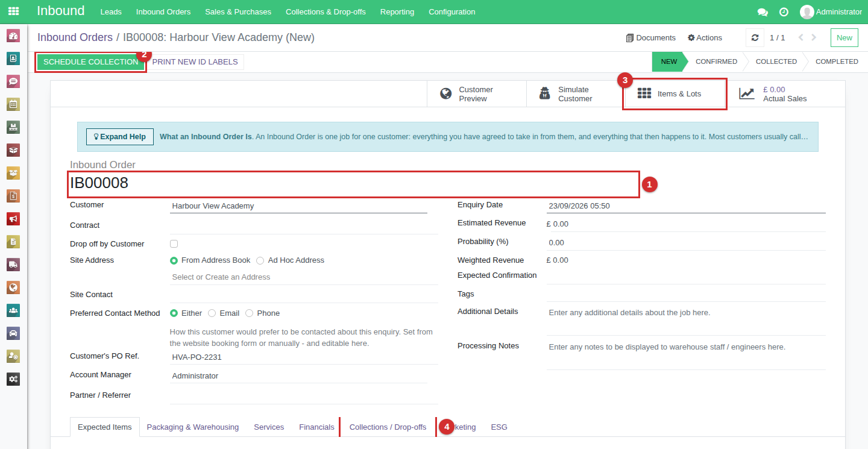Open the truck sidebar icon
The image size is (868, 449).
point(13,265)
